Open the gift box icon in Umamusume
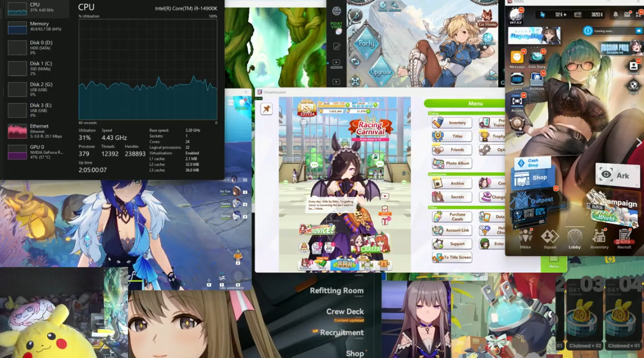 pyautogui.click(x=385, y=221)
